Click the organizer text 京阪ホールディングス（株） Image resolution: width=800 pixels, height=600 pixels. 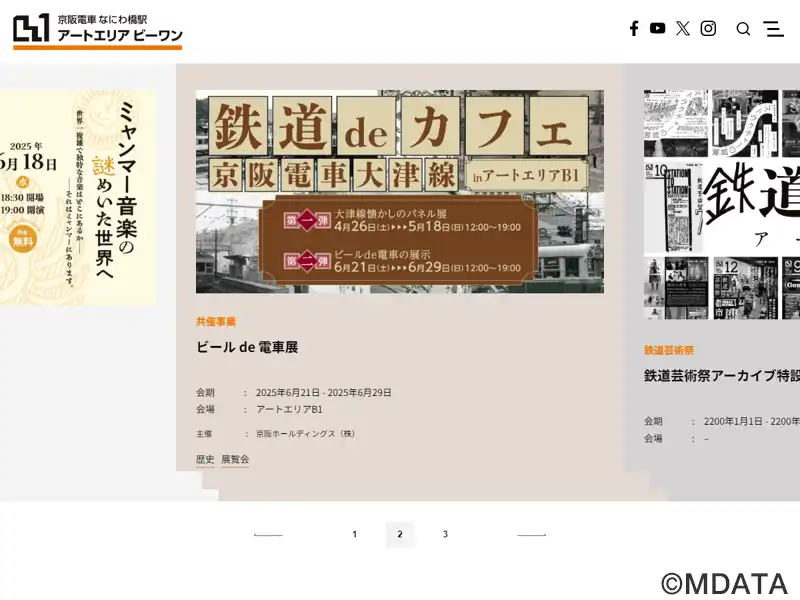[x=306, y=434]
